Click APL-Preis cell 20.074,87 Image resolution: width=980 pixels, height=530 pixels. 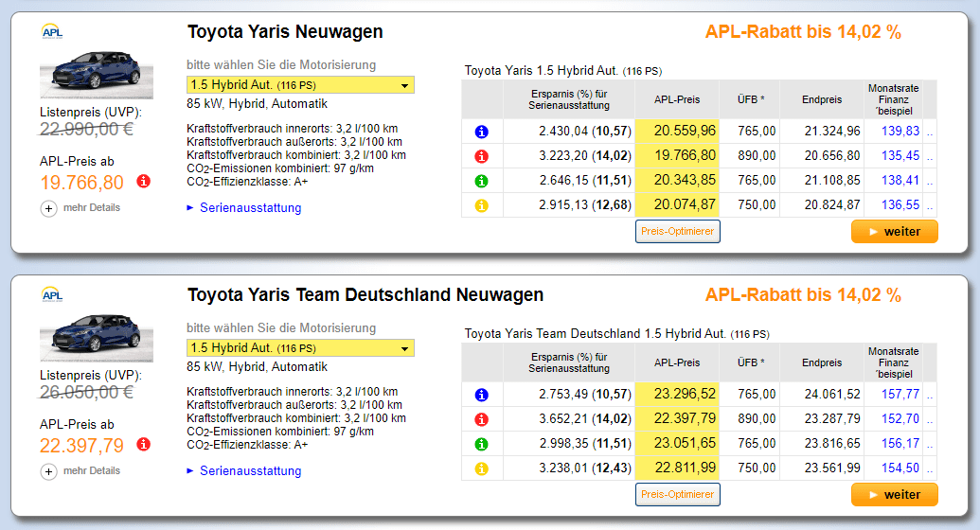[x=678, y=205]
